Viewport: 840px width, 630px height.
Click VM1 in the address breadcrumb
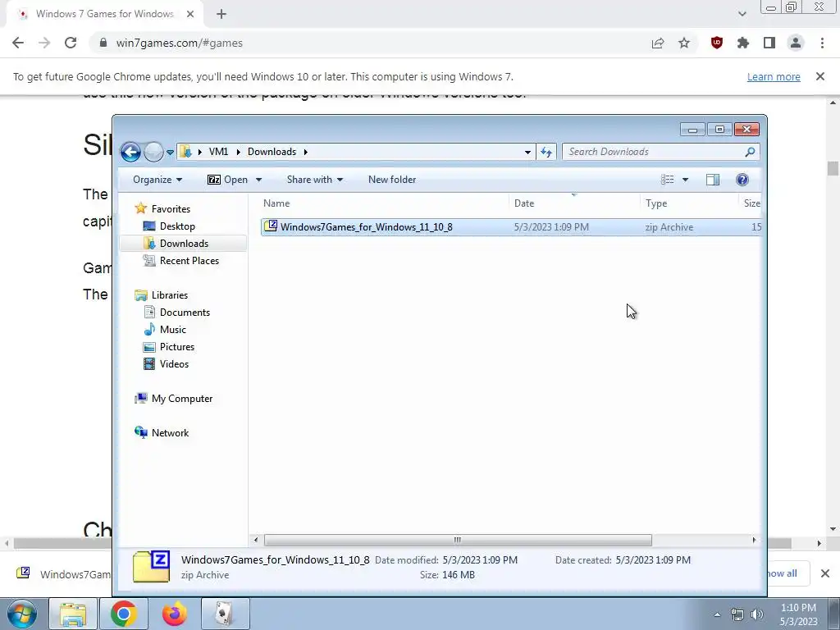[218, 152]
